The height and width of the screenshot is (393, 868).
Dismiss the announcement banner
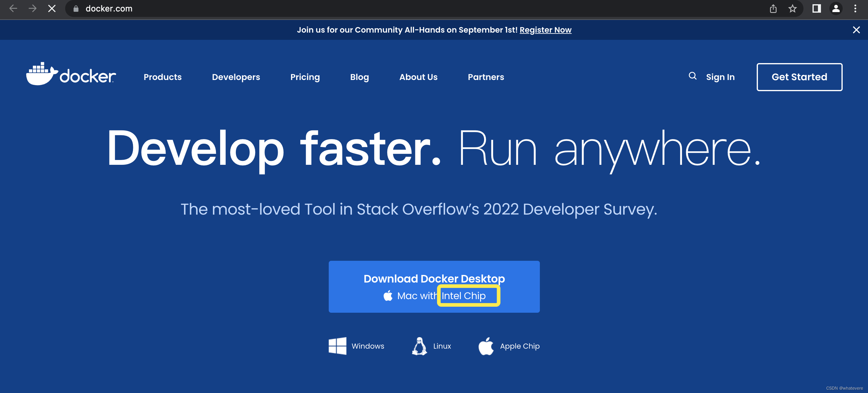[x=856, y=30]
